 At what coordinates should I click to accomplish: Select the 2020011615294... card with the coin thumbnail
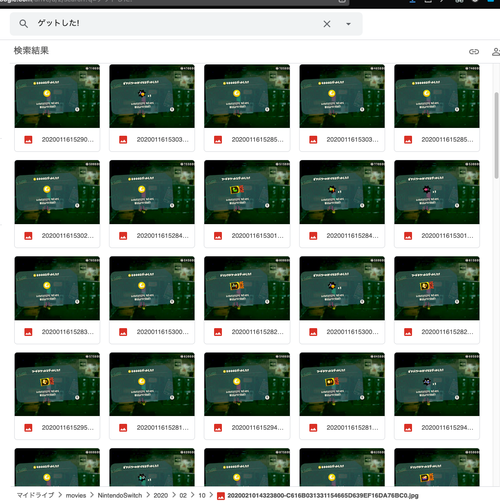click(x=247, y=396)
